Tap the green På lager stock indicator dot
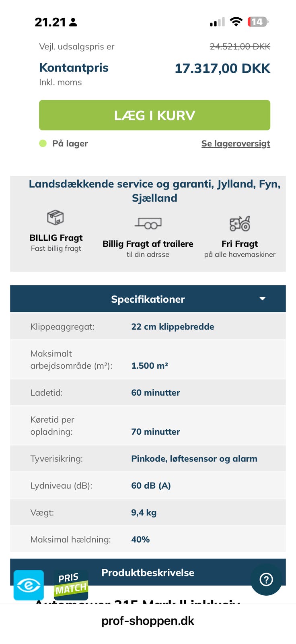 [x=43, y=143]
